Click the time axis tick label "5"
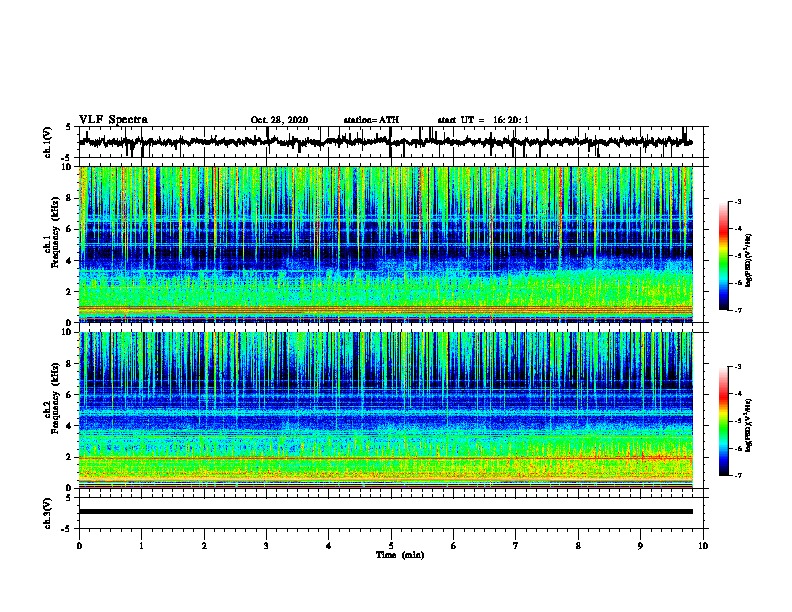The width and height of the screenshot is (792, 612). (x=391, y=546)
